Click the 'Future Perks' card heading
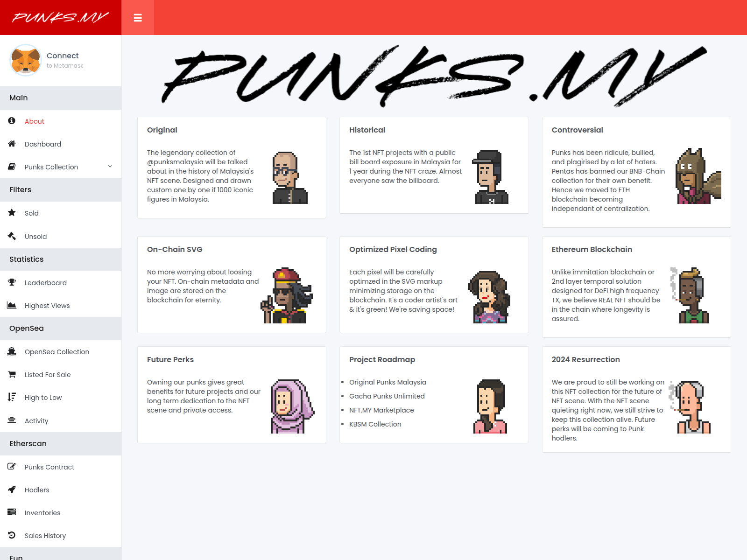Screen dimensions: 747x560 [170, 359]
